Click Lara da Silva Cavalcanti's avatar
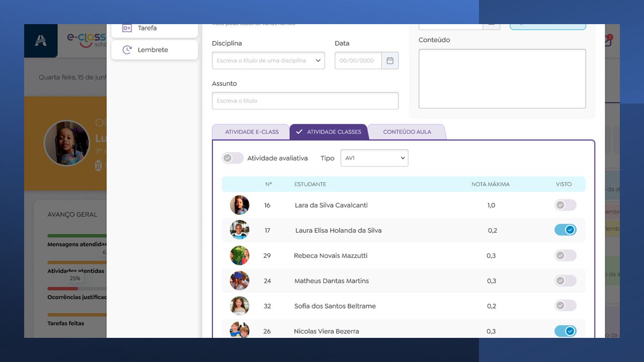The height and width of the screenshot is (362, 644). (x=239, y=205)
